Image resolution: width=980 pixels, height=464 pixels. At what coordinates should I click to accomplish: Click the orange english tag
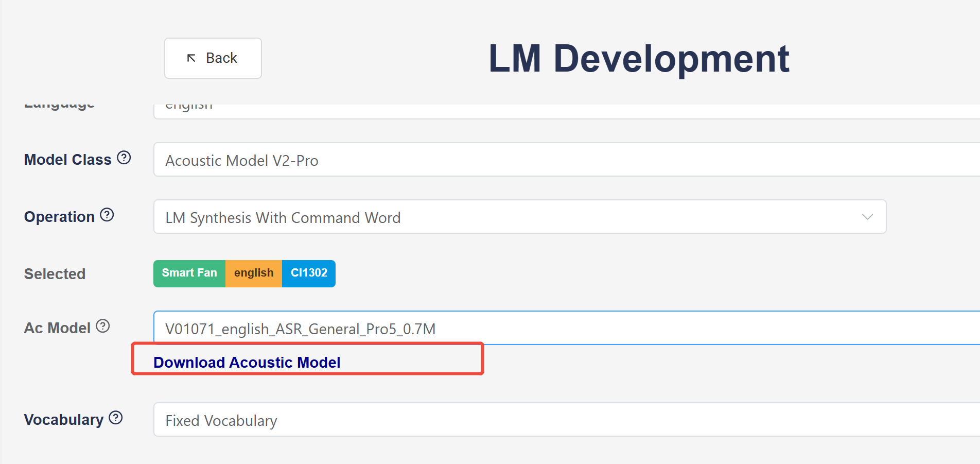pos(254,273)
